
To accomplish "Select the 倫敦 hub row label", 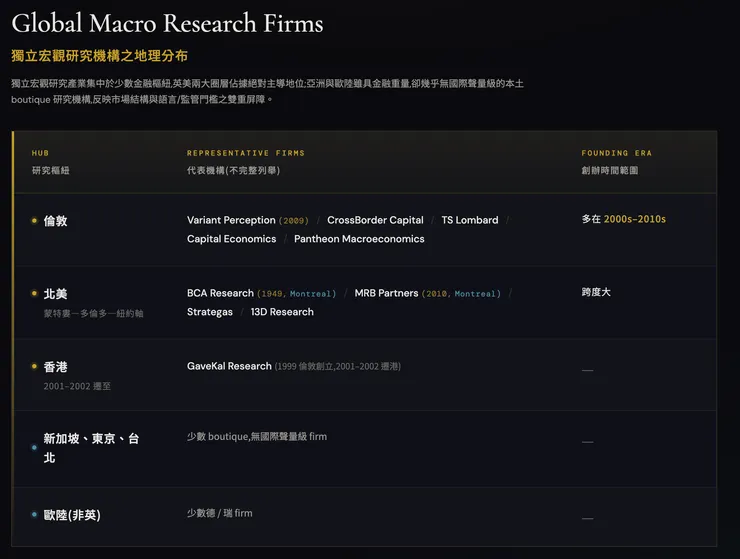I will (55, 220).
